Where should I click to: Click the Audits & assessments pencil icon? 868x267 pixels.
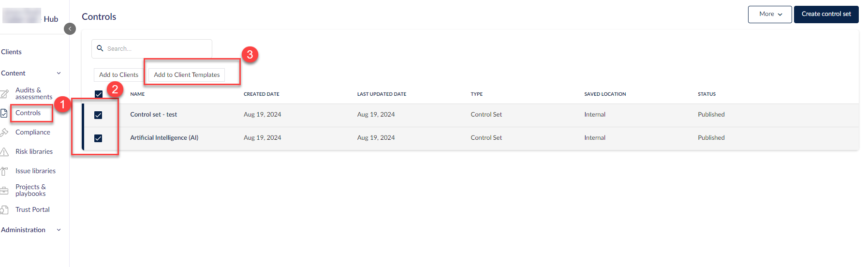coord(4,94)
